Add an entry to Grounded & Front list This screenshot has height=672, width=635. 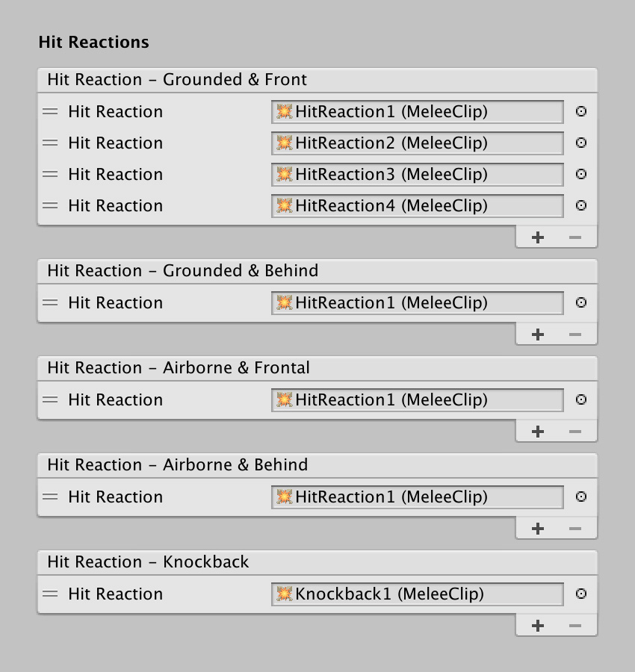[538, 237]
